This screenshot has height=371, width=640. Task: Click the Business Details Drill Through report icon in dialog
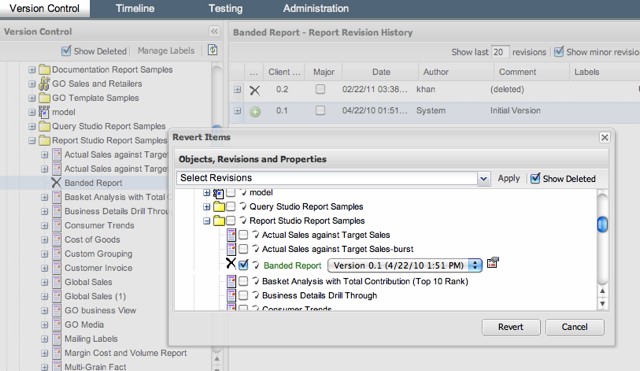point(231,295)
